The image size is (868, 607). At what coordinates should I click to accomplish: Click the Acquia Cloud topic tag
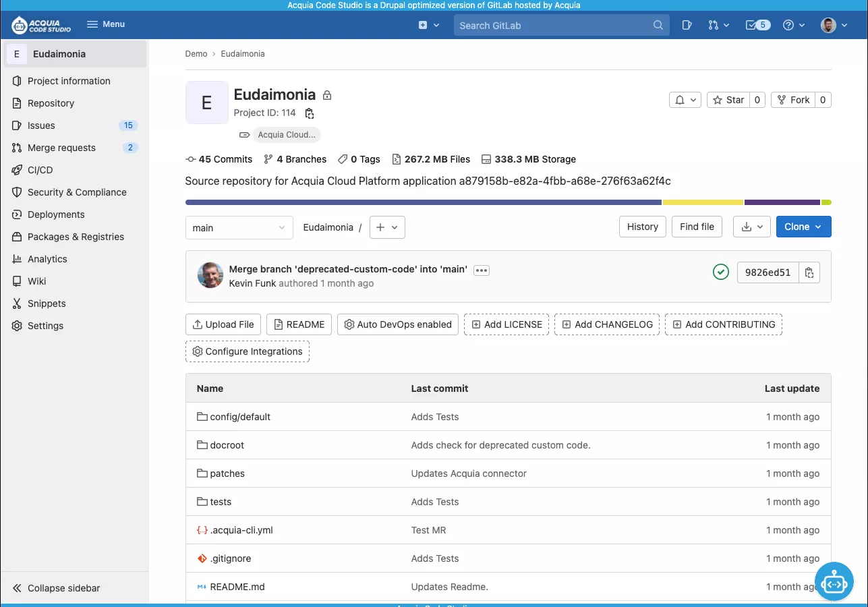click(x=287, y=135)
